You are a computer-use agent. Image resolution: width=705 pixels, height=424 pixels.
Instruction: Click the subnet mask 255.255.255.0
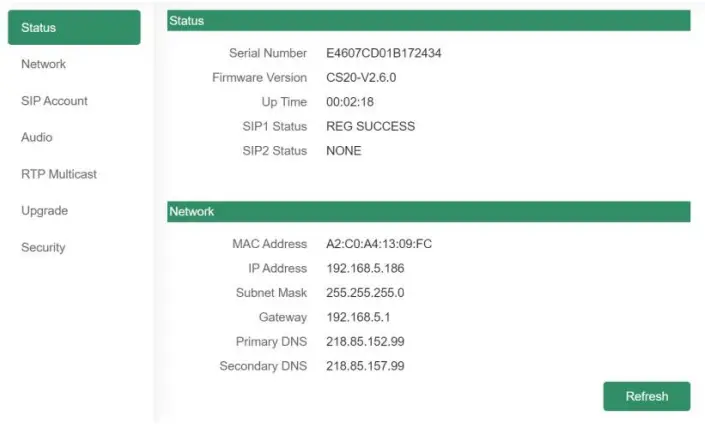point(365,293)
